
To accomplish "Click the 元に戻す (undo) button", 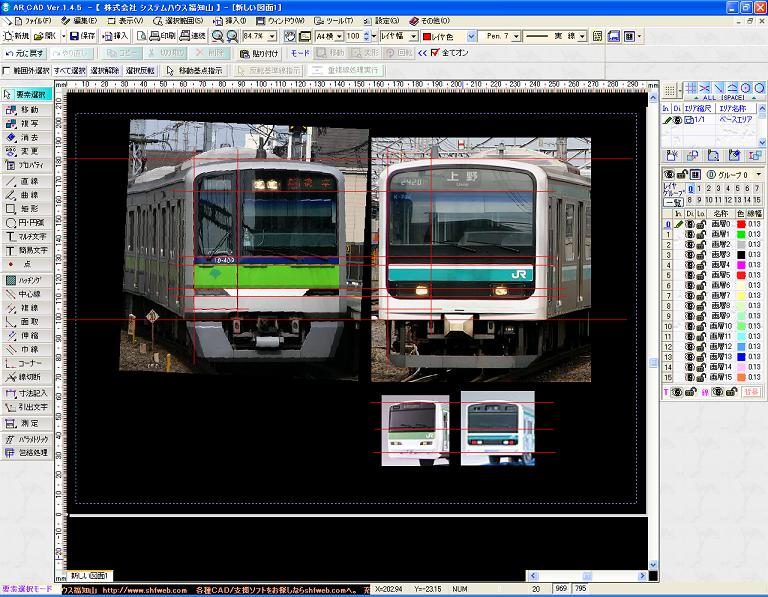I will 24,53.
